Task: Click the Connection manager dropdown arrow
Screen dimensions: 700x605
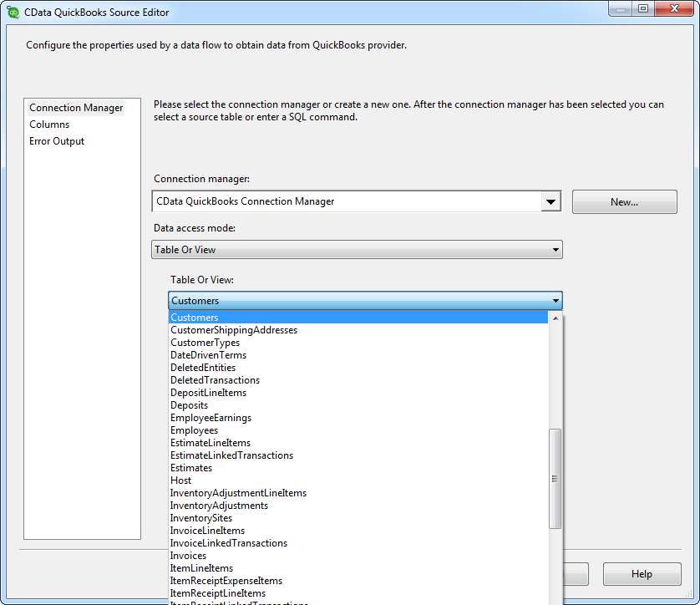Action: pos(551,201)
